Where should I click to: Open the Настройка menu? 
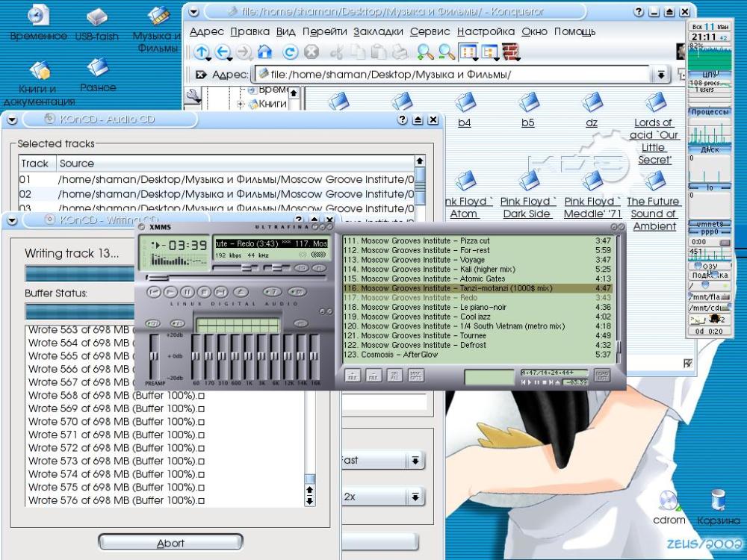pos(486,32)
